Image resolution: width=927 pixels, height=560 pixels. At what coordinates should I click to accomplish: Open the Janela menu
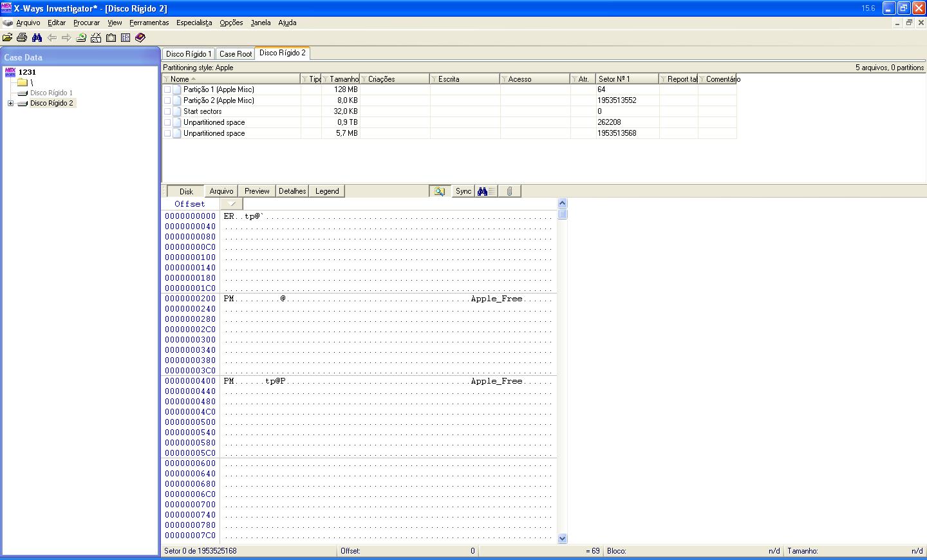click(x=261, y=23)
